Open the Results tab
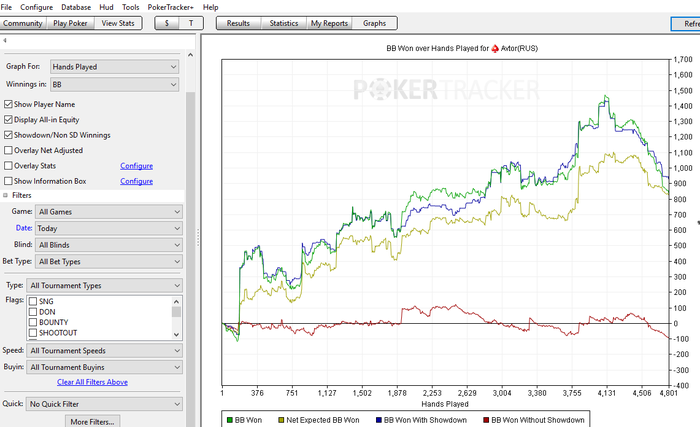This screenshot has width=700, height=427. click(x=238, y=23)
